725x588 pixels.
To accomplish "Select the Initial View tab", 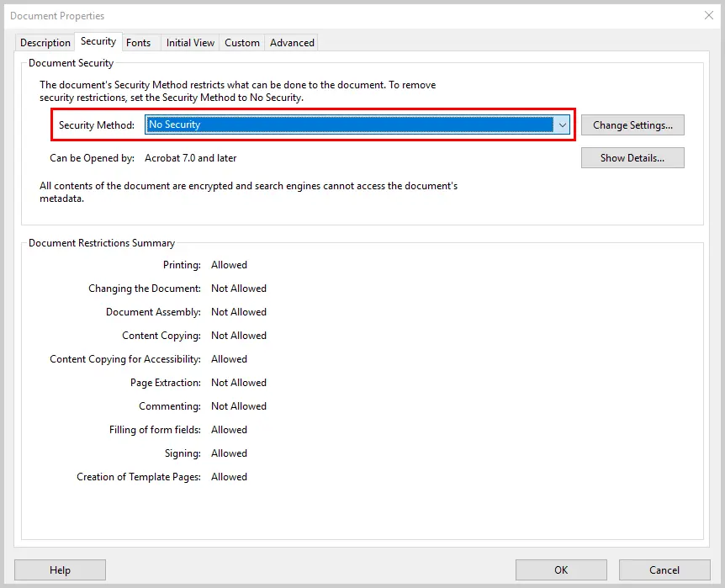I will pyautogui.click(x=189, y=42).
